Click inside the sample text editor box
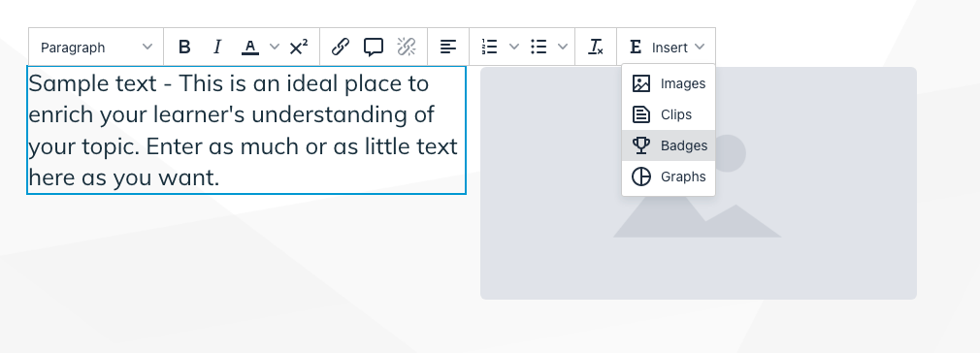Image resolution: width=980 pixels, height=353 pixels. coord(246,130)
